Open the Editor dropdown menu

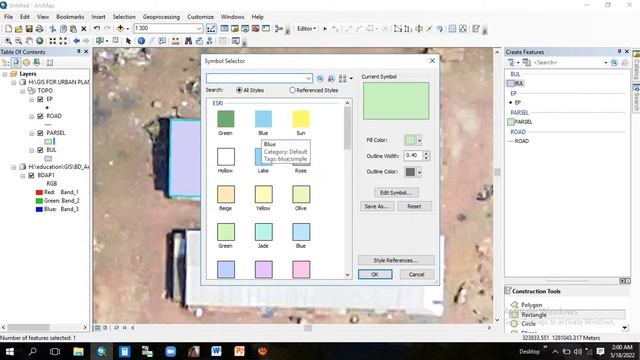pos(306,29)
